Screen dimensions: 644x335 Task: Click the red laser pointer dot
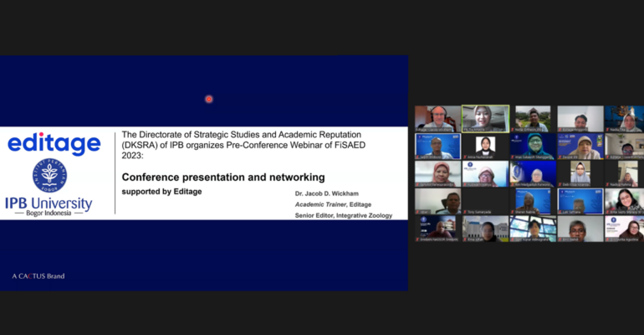[x=209, y=99]
